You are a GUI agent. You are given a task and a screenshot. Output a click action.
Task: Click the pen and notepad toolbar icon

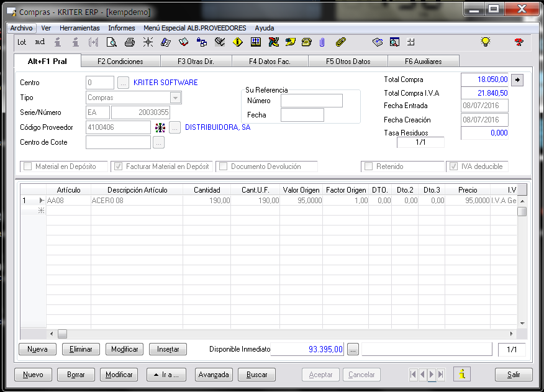click(166, 42)
